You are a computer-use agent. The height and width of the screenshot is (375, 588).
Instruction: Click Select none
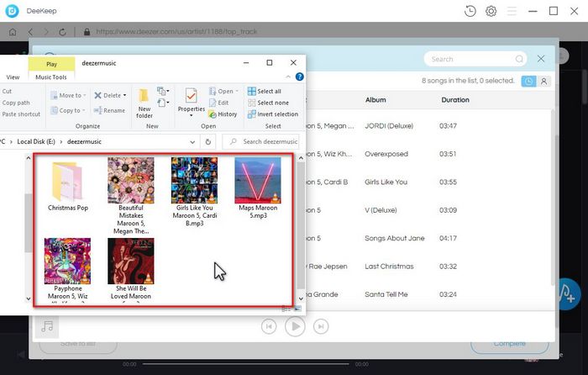click(x=268, y=103)
